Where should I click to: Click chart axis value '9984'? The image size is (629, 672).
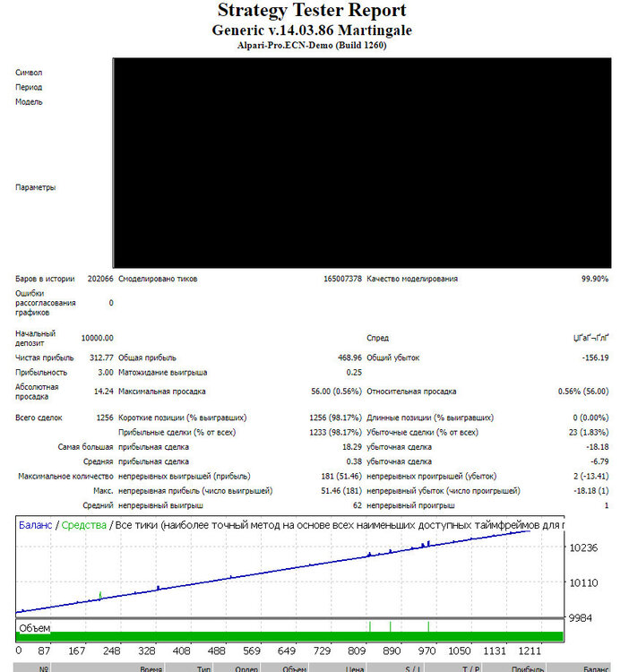tap(580, 618)
